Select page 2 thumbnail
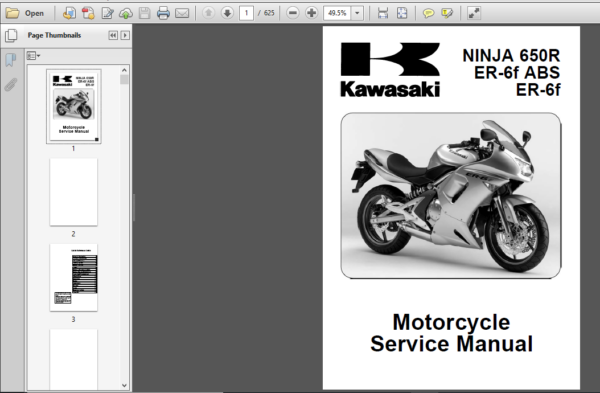This screenshot has width=600, height=393. click(73, 192)
